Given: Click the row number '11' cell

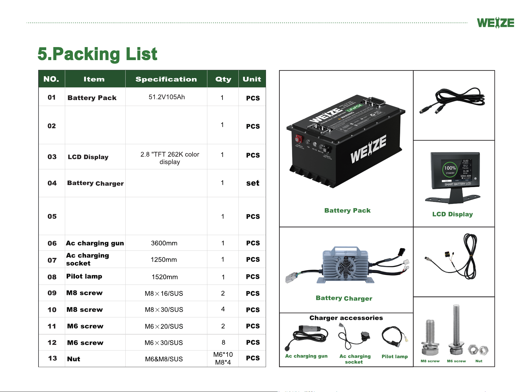Looking at the screenshot, I should click(52, 326).
